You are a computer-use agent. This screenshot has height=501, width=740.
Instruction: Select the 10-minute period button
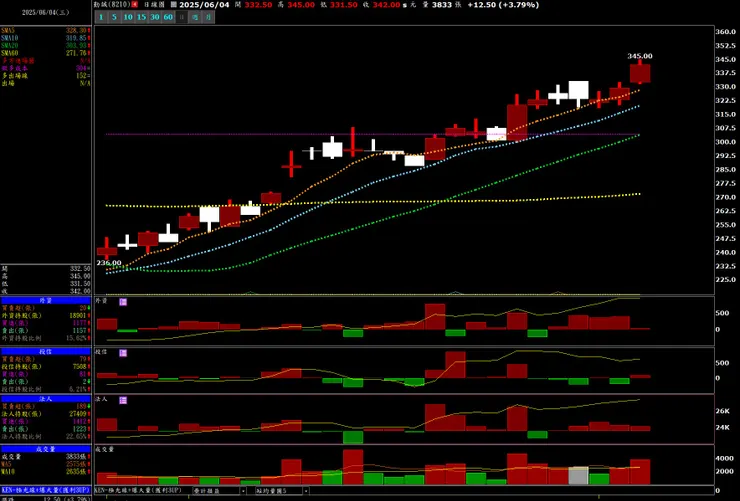128,17
